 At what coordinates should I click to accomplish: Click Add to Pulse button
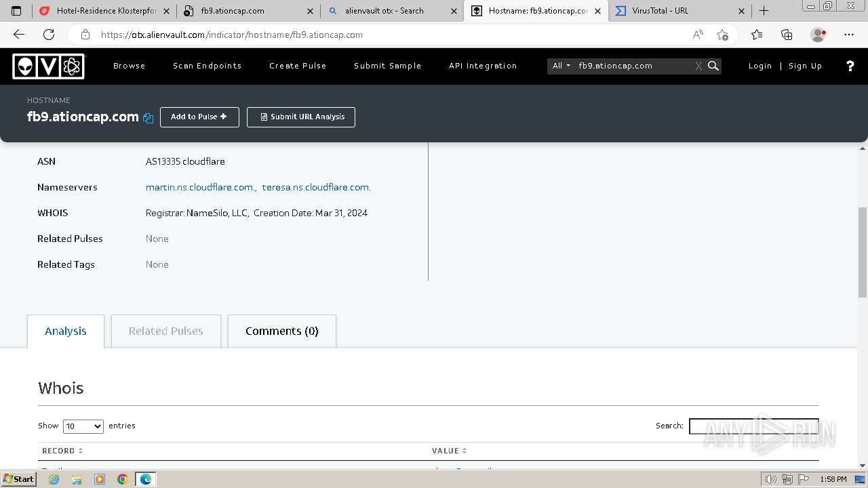tap(199, 117)
